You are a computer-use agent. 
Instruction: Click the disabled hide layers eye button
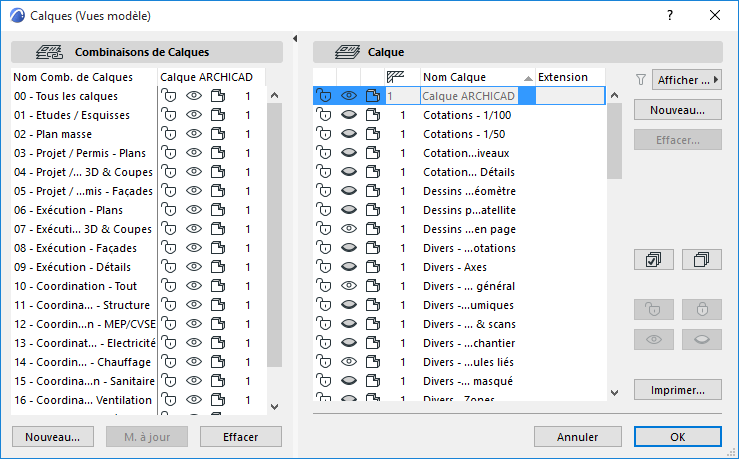pos(701,339)
